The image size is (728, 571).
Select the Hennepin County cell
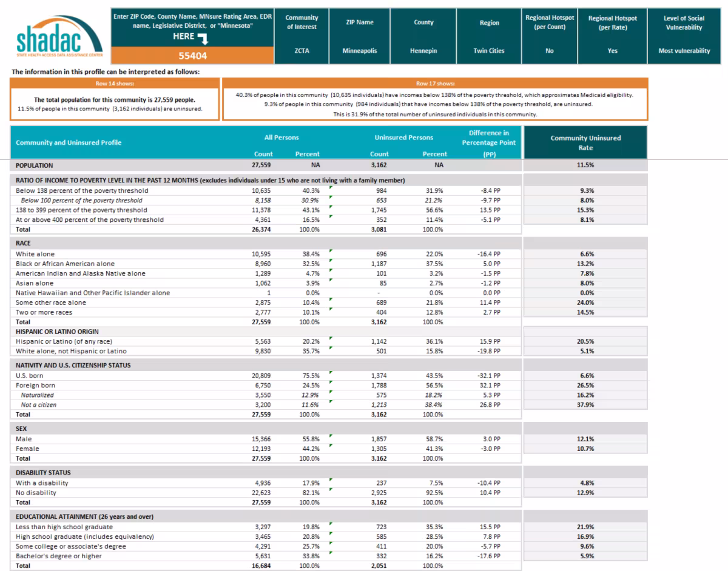423,51
